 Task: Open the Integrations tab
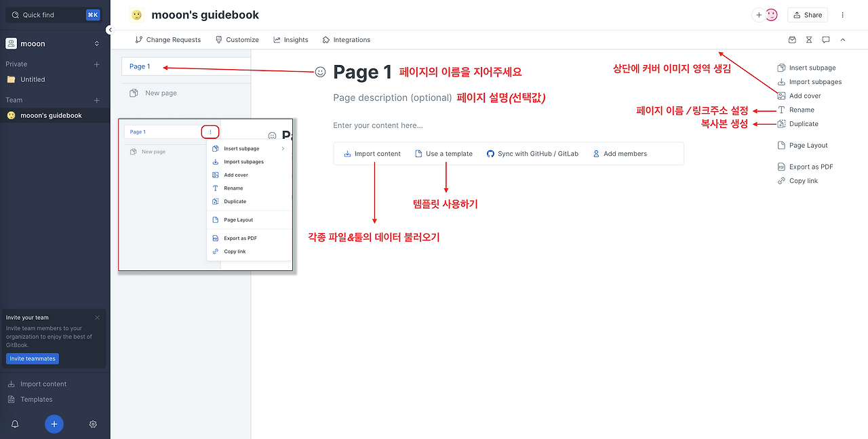[347, 40]
